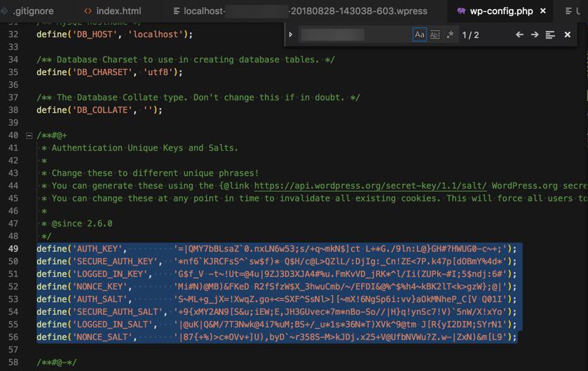Go to previous match arrow

click(x=519, y=34)
